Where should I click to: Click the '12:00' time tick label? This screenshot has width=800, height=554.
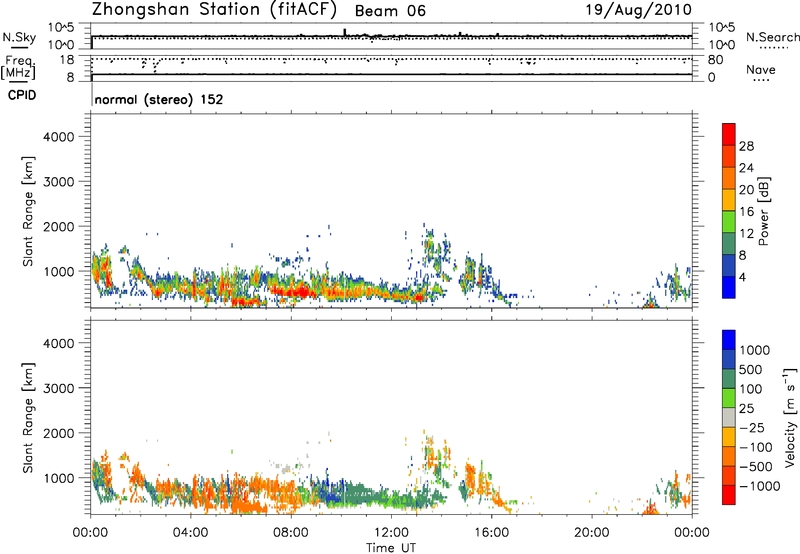point(391,533)
